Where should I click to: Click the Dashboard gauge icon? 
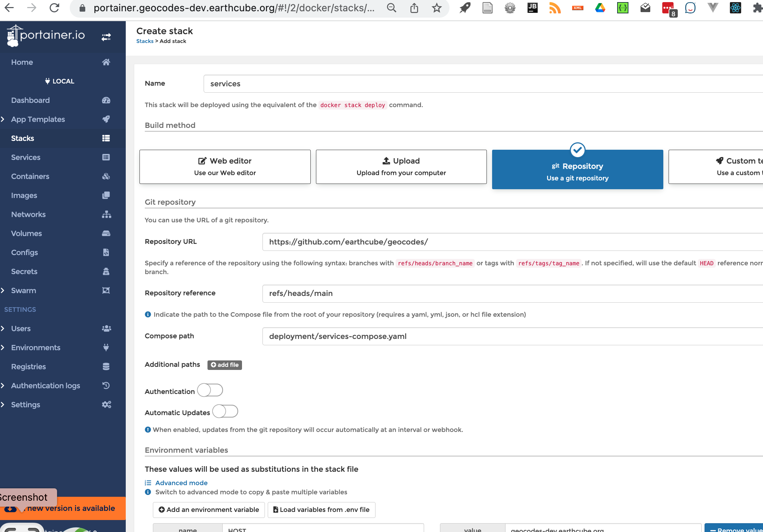click(106, 100)
